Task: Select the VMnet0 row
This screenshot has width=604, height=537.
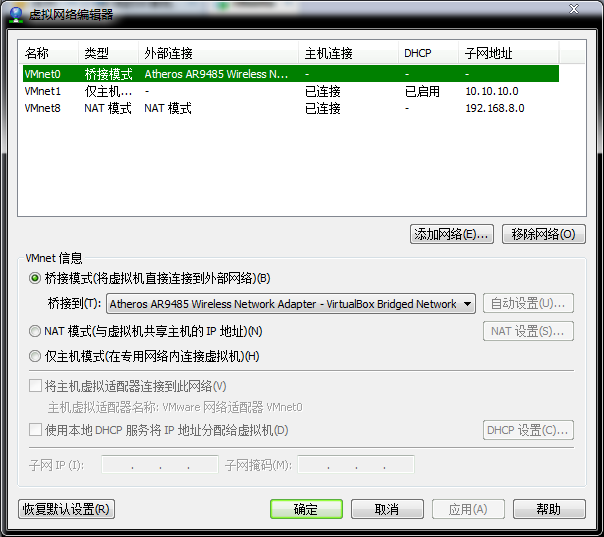Action: [291, 74]
